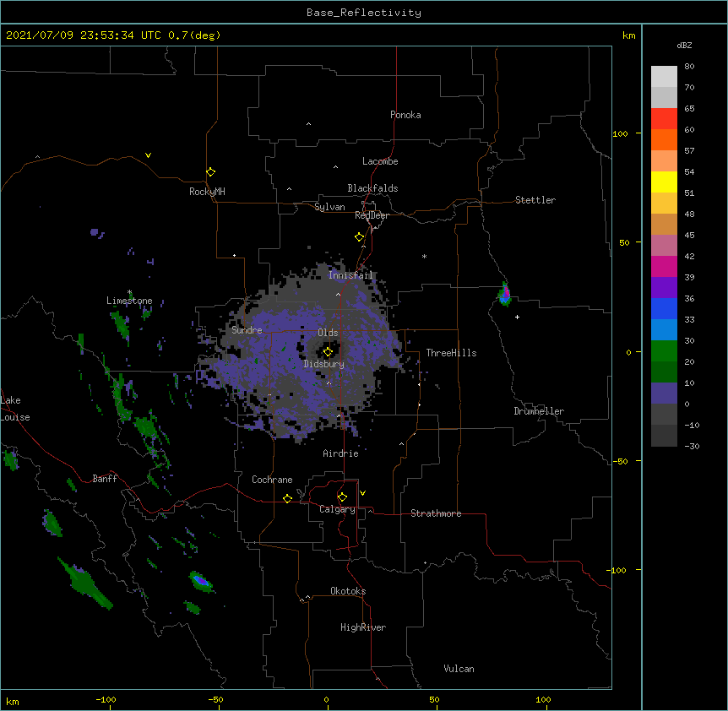This screenshot has height=711, width=728.
Task: Click the km unit label at top right
Action: (x=628, y=35)
